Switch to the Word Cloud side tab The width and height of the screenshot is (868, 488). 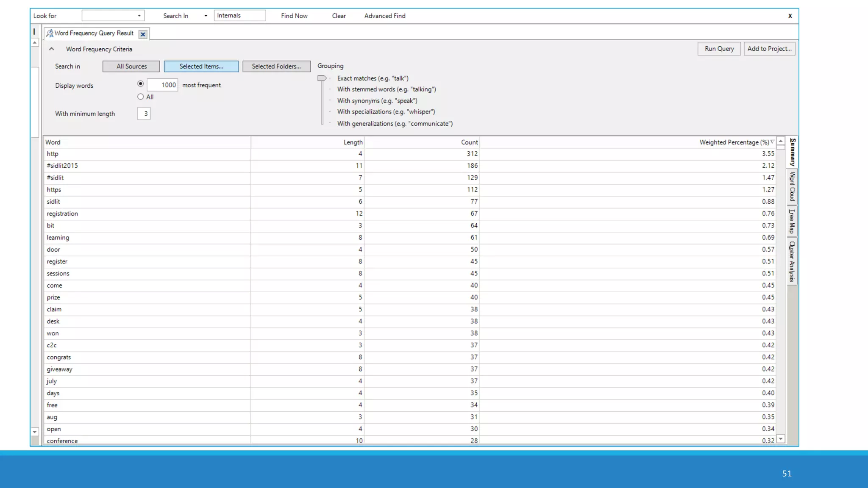(792, 187)
